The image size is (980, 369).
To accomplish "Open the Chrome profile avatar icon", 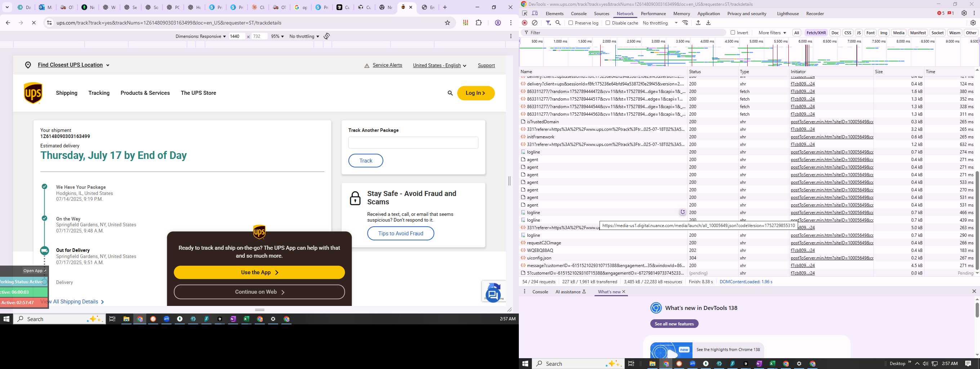I will tap(498, 23).
